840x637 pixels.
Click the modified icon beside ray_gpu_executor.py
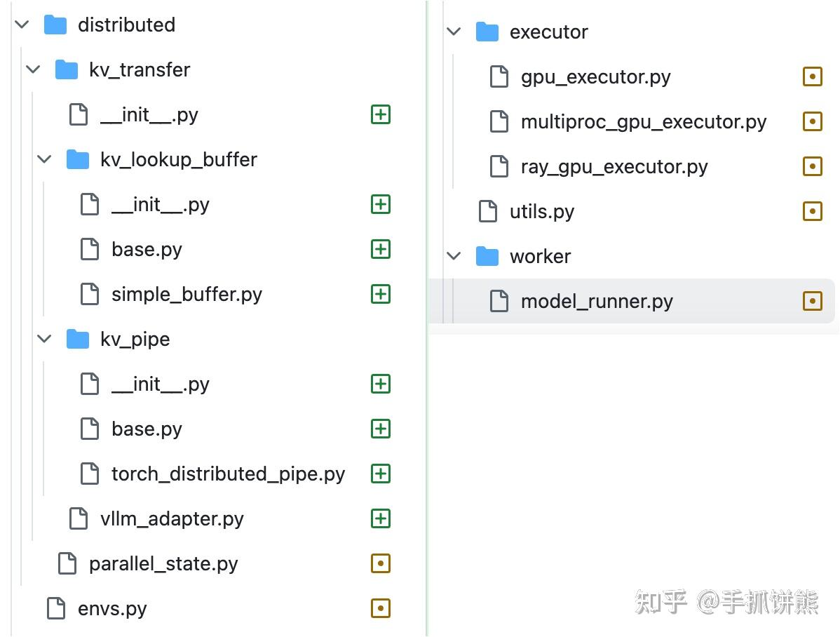812,166
